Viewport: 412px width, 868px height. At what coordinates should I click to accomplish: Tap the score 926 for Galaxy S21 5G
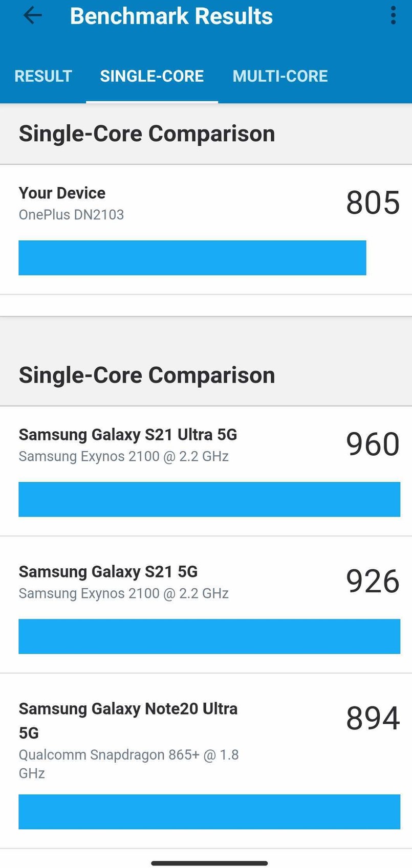372,581
